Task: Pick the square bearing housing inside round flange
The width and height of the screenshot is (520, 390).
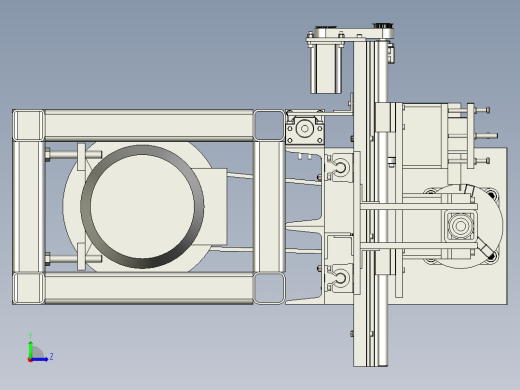Action: tap(461, 226)
